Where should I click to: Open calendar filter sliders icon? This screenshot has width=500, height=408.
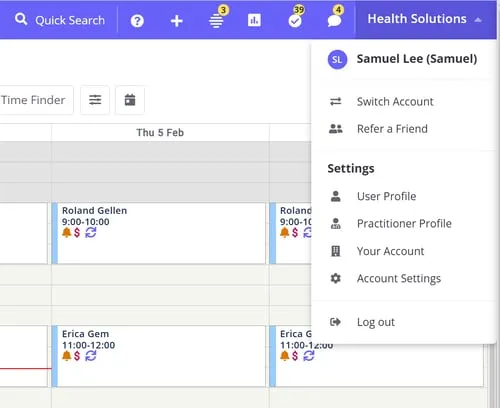(x=95, y=100)
